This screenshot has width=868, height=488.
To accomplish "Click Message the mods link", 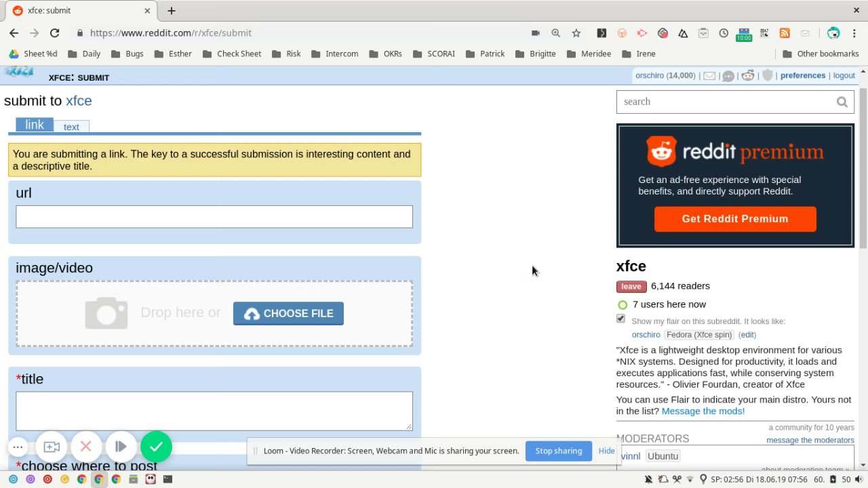I will (703, 411).
